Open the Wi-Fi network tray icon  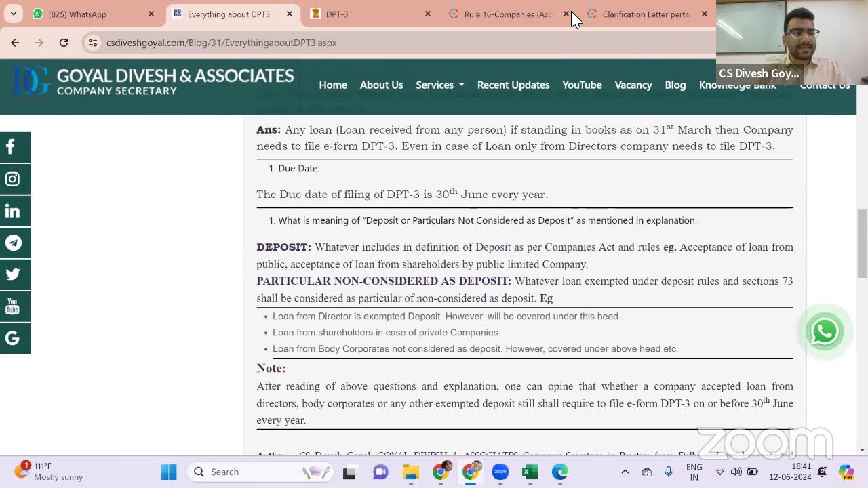click(720, 472)
